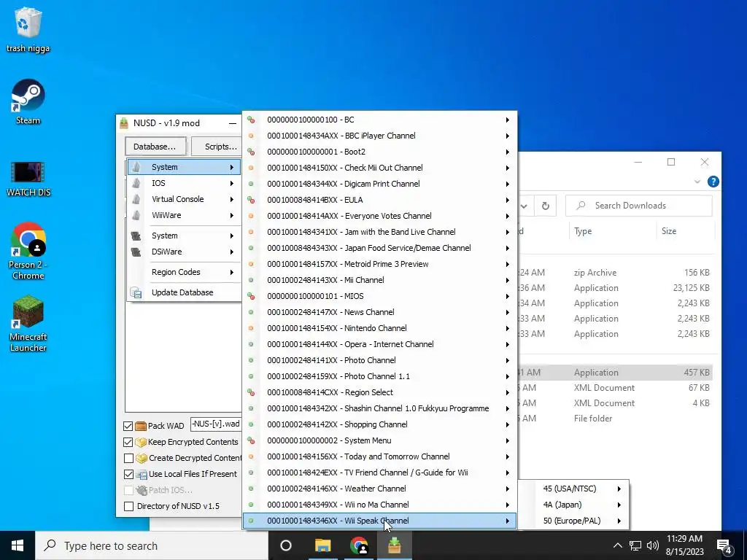The image size is (747, 560).
Task: Click the status dot beside Region Select entry
Action: (x=251, y=392)
